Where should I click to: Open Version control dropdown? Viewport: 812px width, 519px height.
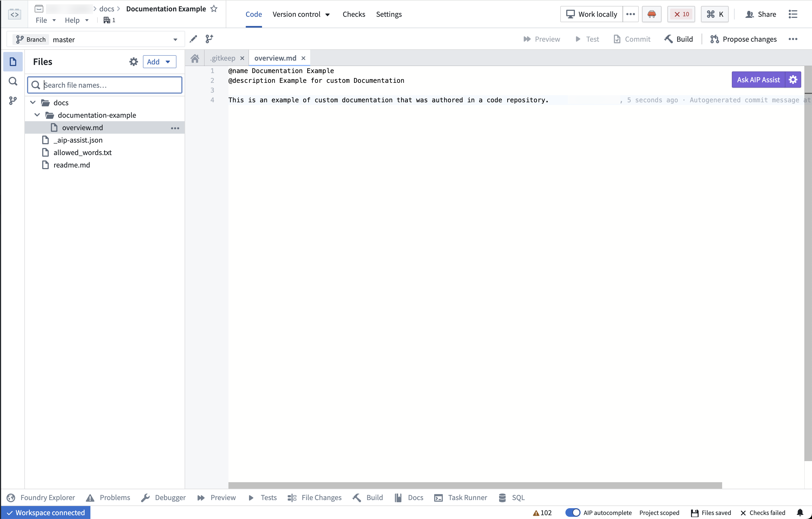click(301, 14)
